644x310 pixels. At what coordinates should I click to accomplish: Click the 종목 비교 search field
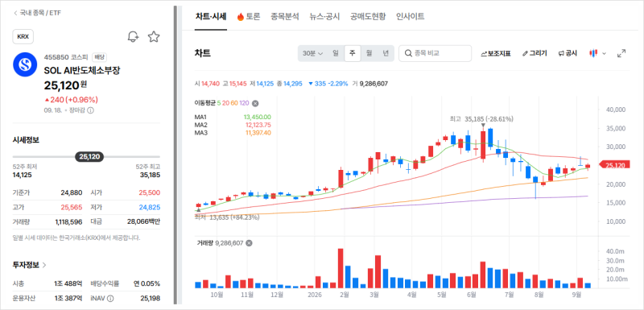pyautogui.click(x=435, y=53)
